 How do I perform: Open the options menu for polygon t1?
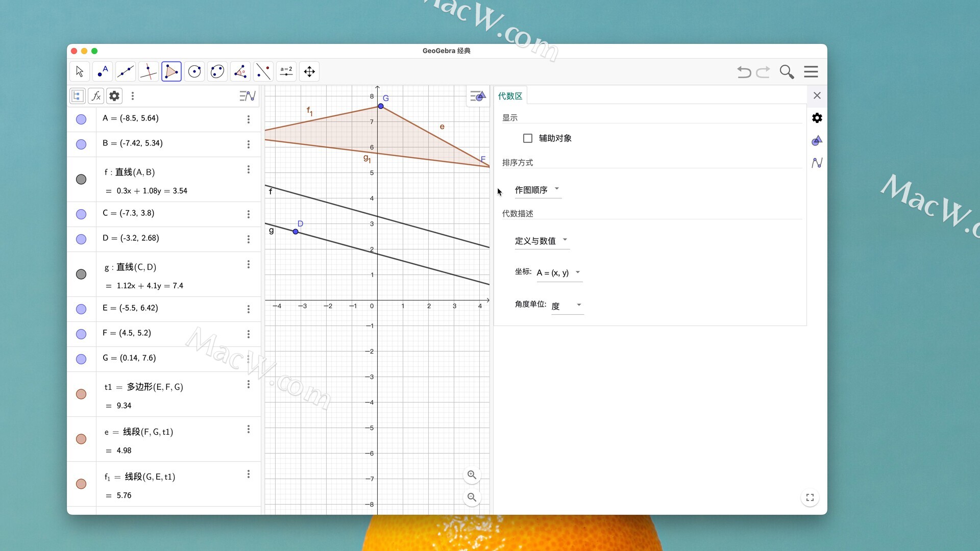click(249, 384)
